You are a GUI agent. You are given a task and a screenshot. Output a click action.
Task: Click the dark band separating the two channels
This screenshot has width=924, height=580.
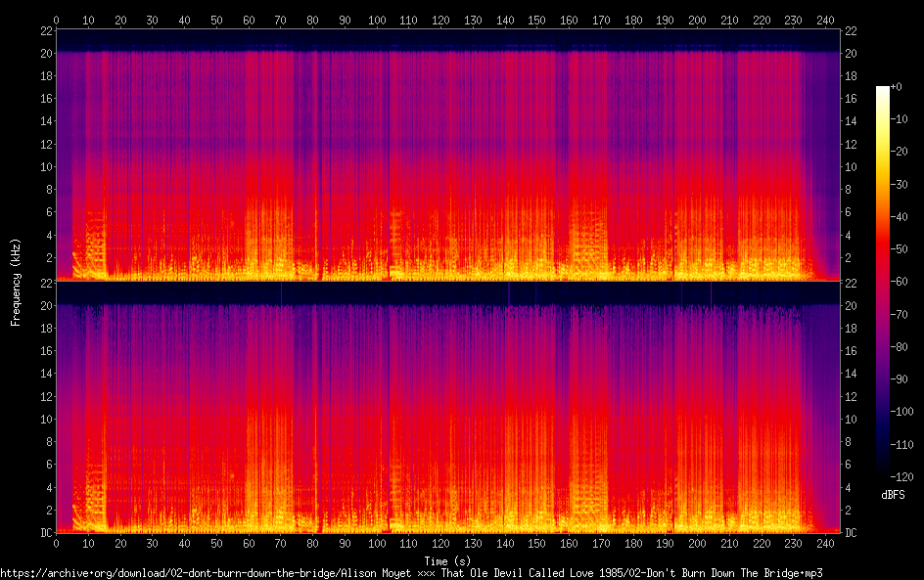449,292
